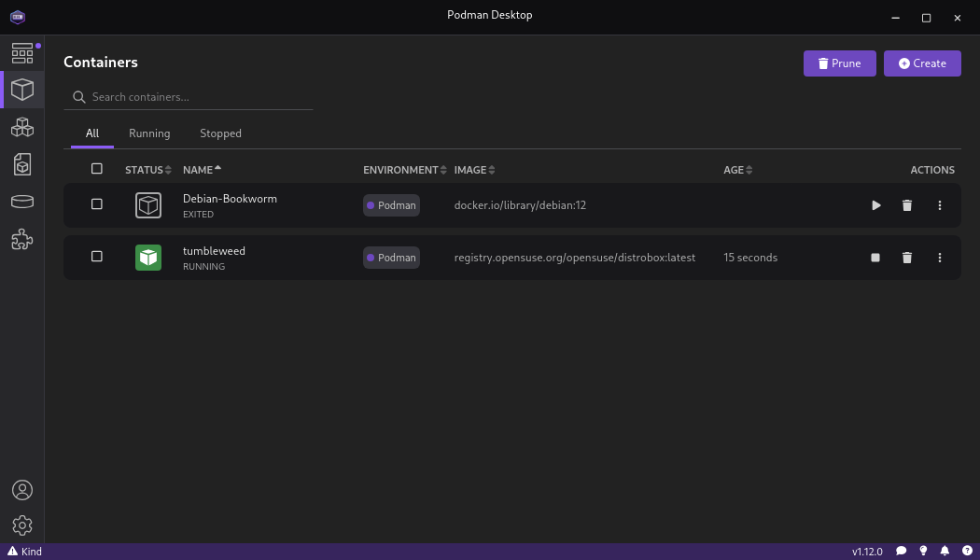Maximize the Podman Desktop window
Screen dimensions: 980x560
(926, 18)
